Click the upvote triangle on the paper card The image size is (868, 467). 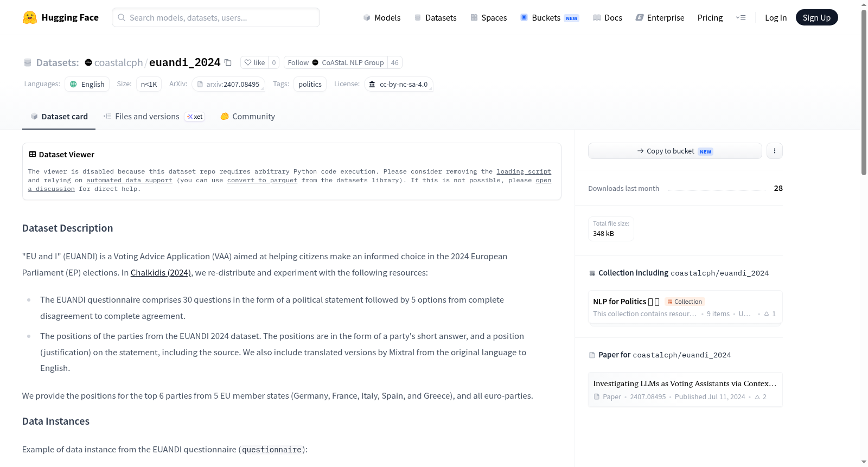pos(757,397)
